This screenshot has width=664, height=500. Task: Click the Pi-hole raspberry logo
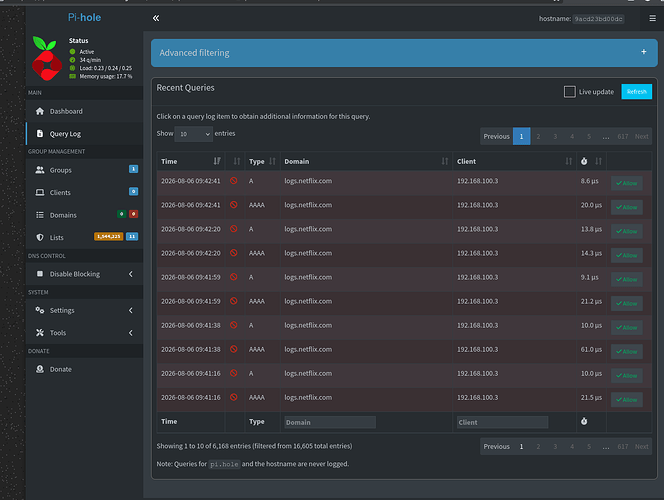click(47, 58)
